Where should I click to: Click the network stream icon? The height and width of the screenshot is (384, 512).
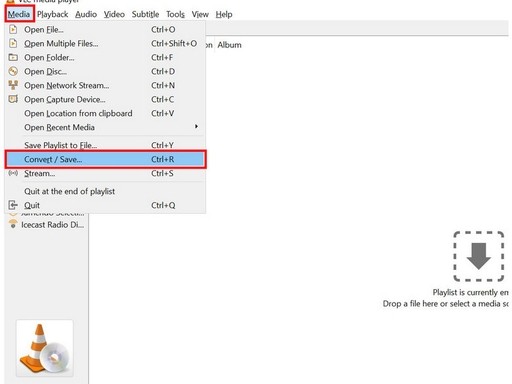click(x=13, y=85)
